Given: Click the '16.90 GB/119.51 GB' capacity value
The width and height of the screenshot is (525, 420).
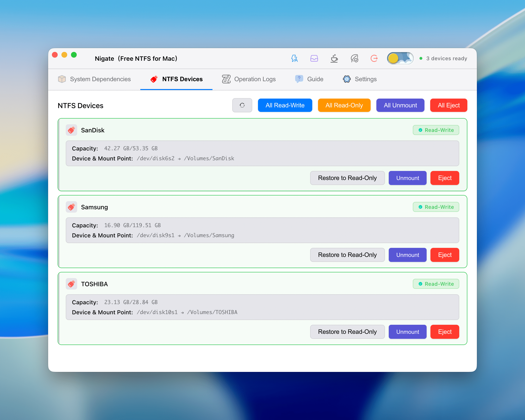Looking at the screenshot, I should (x=132, y=225).
